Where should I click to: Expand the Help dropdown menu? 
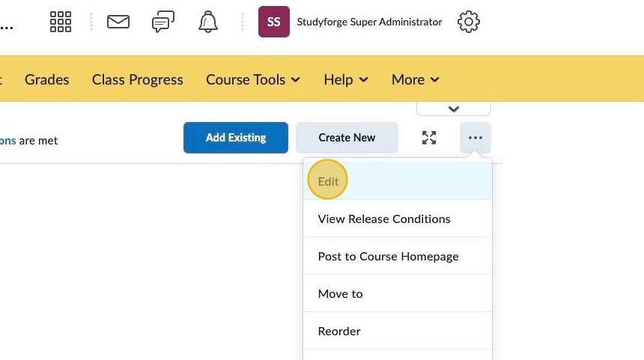(x=346, y=79)
